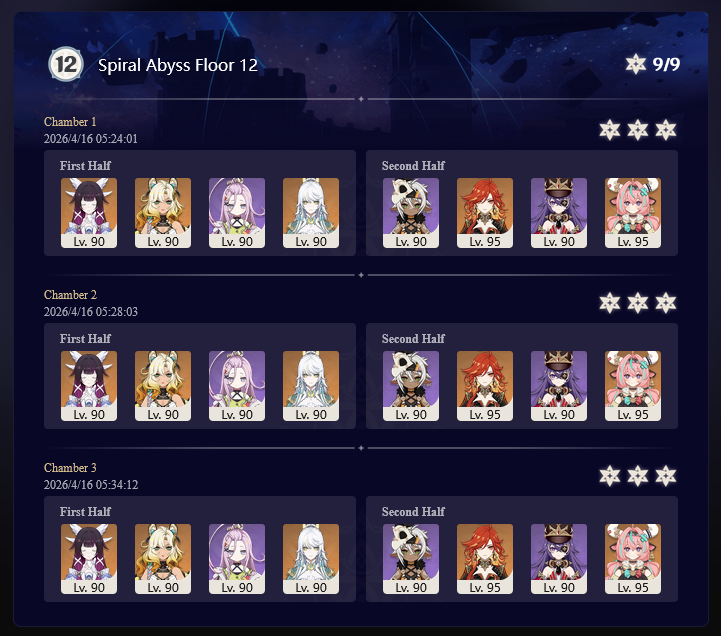Select Chamber 1 first half dark-haired character portrait
Viewport: 721px width, 636px height.
click(89, 213)
